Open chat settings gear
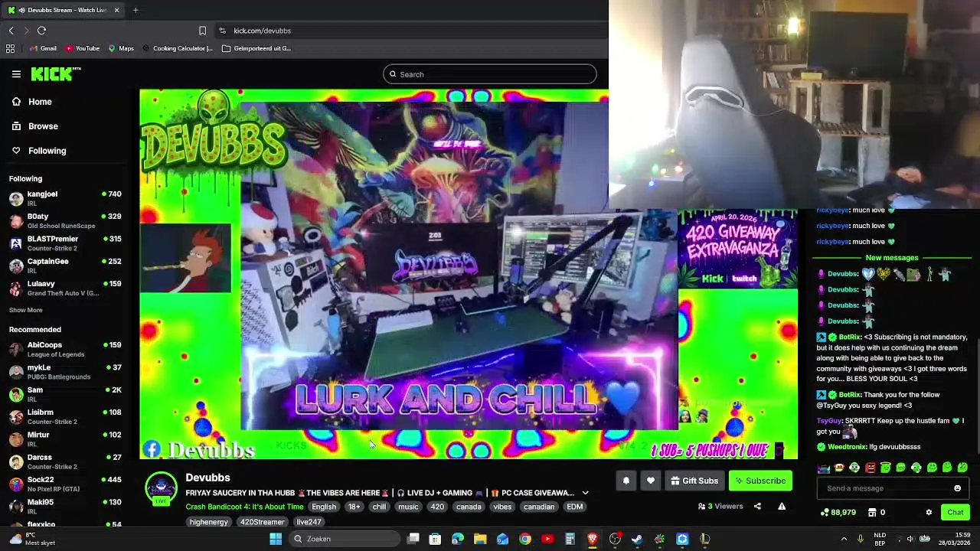This screenshot has height=551, width=980. [929, 512]
